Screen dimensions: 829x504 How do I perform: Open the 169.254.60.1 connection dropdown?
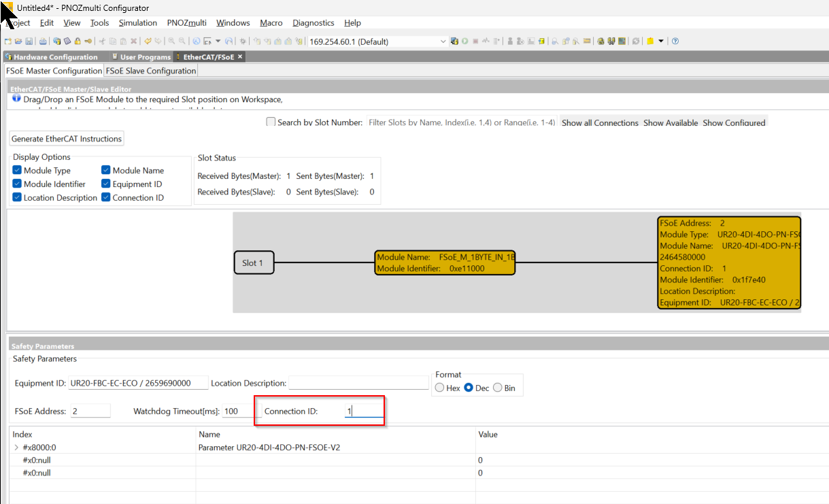tap(443, 41)
